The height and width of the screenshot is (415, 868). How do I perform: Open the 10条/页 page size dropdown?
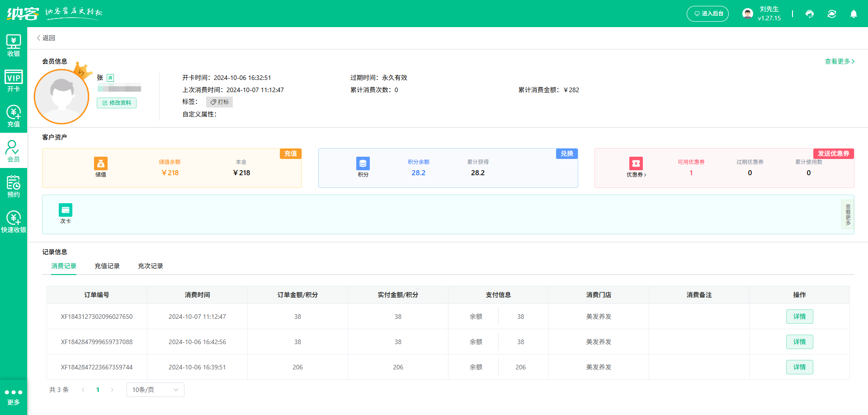click(x=155, y=390)
